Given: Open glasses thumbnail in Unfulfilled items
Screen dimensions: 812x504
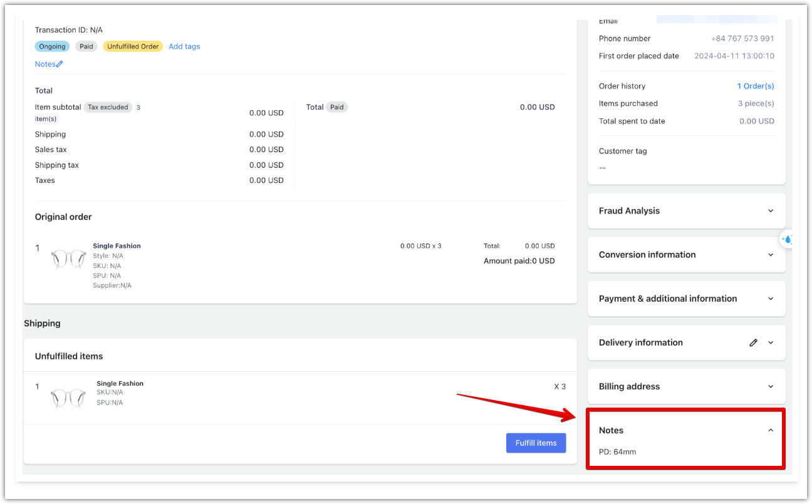Looking at the screenshot, I should click(x=68, y=398).
